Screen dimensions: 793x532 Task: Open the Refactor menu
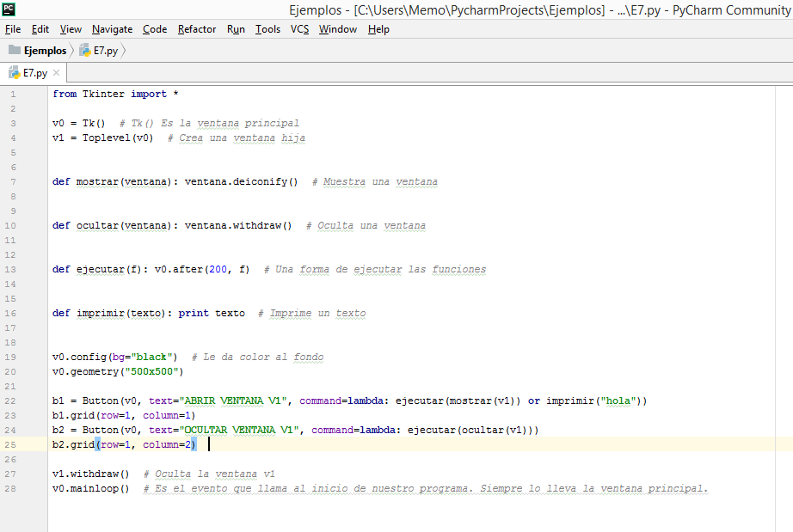pyautogui.click(x=196, y=28)
